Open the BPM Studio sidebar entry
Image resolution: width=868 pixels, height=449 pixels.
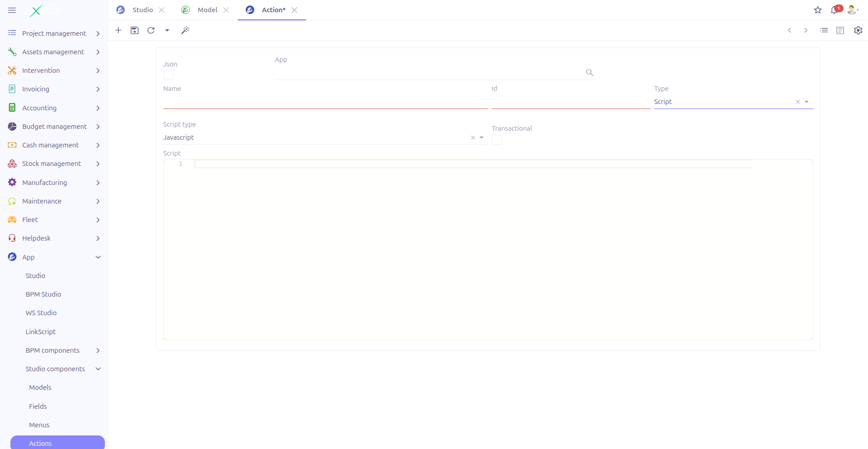pyautogui.click(x=43, y=294)
